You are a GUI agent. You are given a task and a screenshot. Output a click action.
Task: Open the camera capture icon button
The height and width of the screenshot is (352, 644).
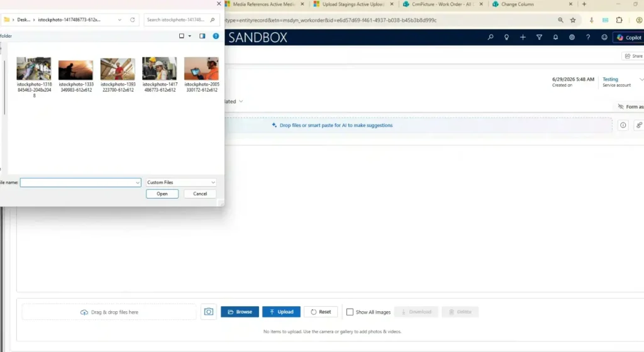tap(209, 312)
